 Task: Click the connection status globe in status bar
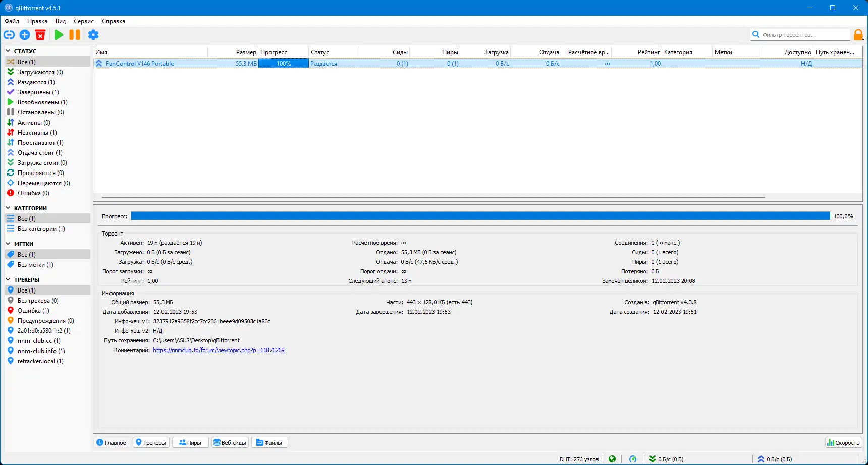tap(612, 459)
